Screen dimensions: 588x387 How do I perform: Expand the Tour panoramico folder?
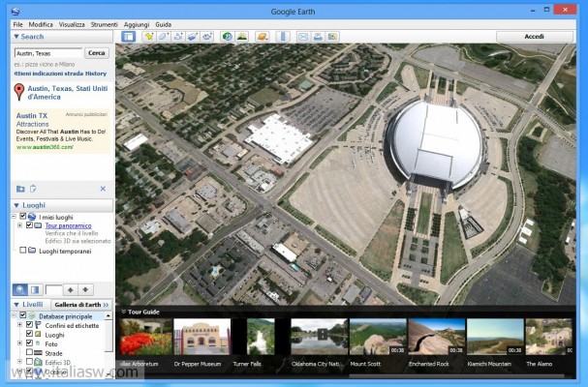pyautogui.click(x=20, y=225)
